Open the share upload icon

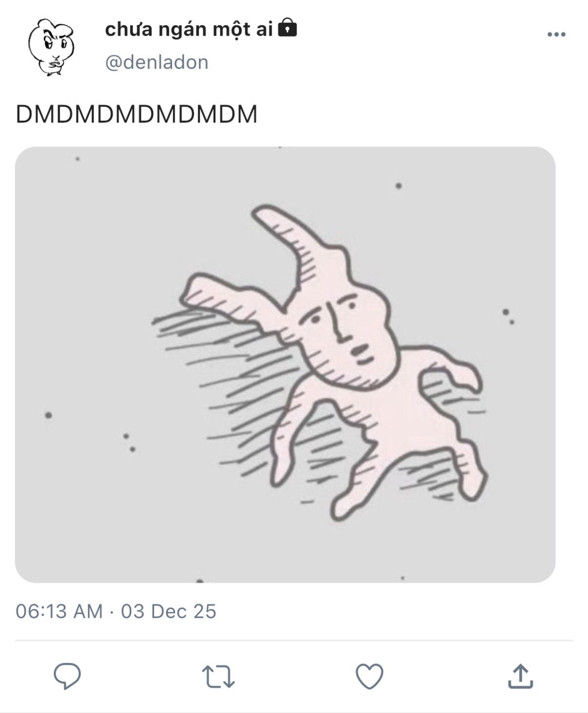[x=520, y=676]
